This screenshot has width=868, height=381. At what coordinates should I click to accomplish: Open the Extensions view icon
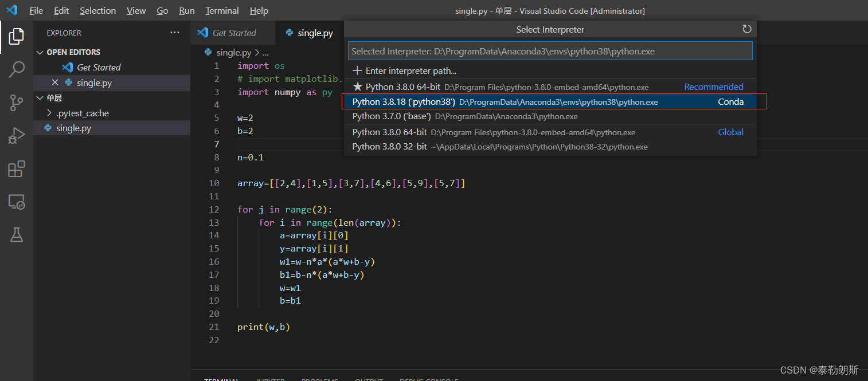pyautogui.click(x=17, y=169)
